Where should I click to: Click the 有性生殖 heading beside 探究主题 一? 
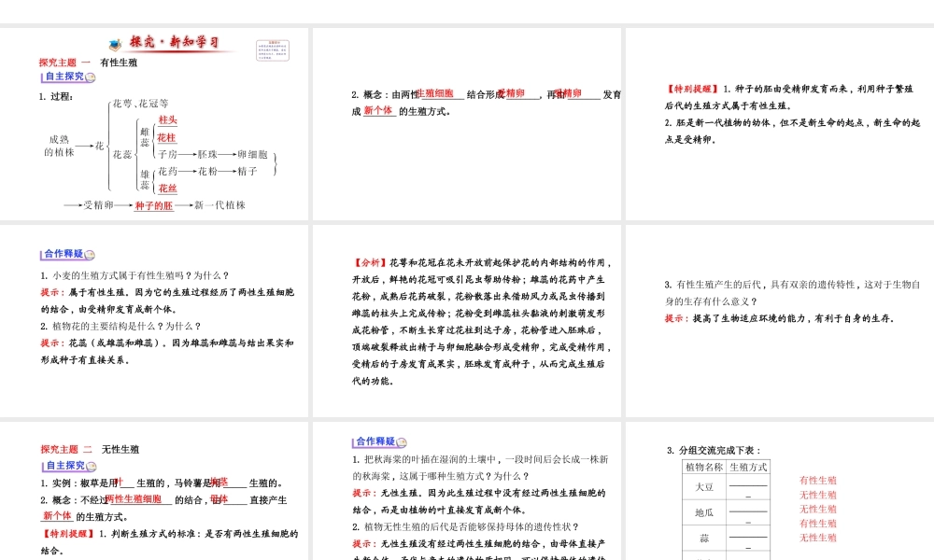tap(119, 63)
